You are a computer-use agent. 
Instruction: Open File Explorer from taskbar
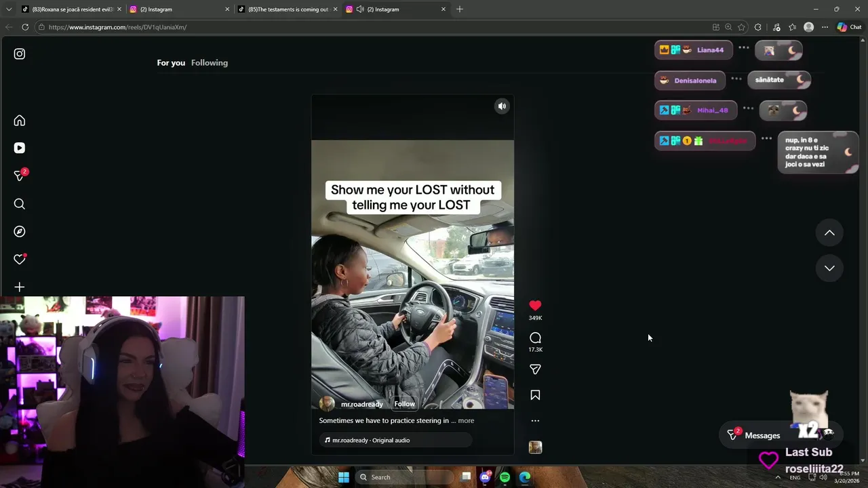pos(466,477)
